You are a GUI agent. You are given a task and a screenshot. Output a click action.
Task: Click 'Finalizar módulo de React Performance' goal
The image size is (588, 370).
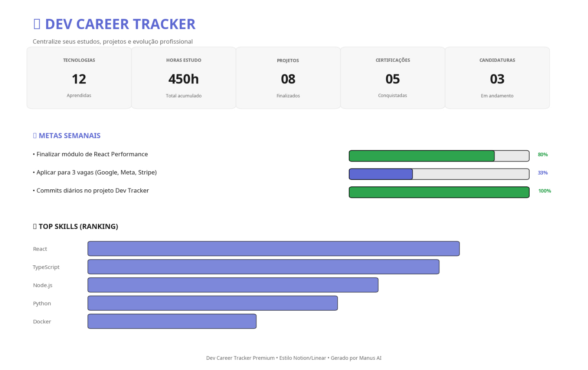90,155
